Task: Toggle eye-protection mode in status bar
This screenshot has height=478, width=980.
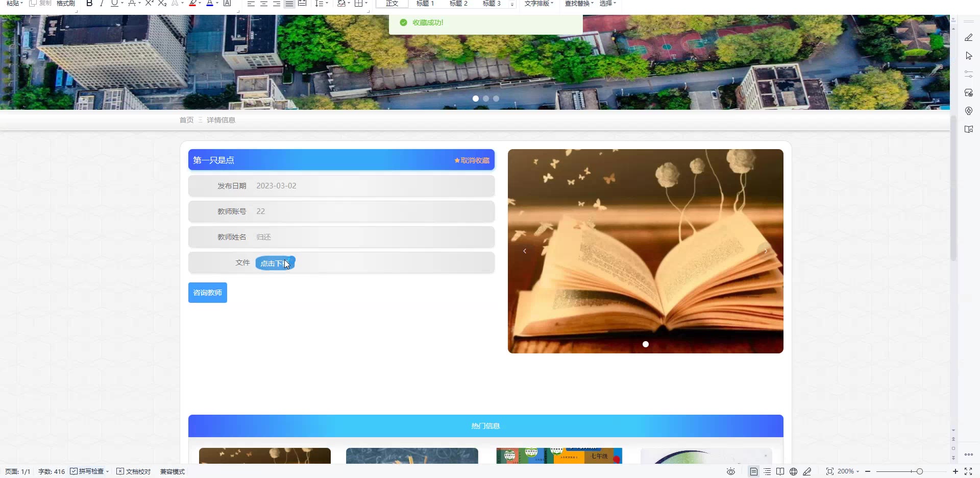Action: point(731,471)
